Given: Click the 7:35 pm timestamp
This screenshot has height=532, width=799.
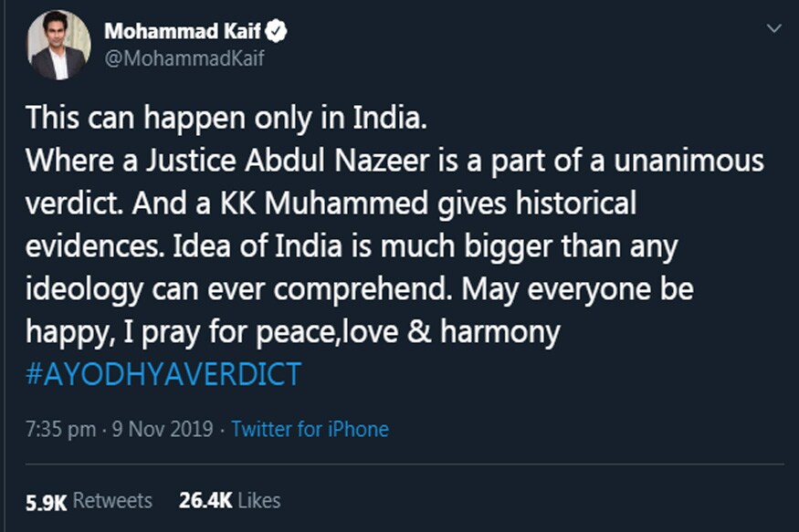Looking at the screenshot, I should click(x=59, y=429).
